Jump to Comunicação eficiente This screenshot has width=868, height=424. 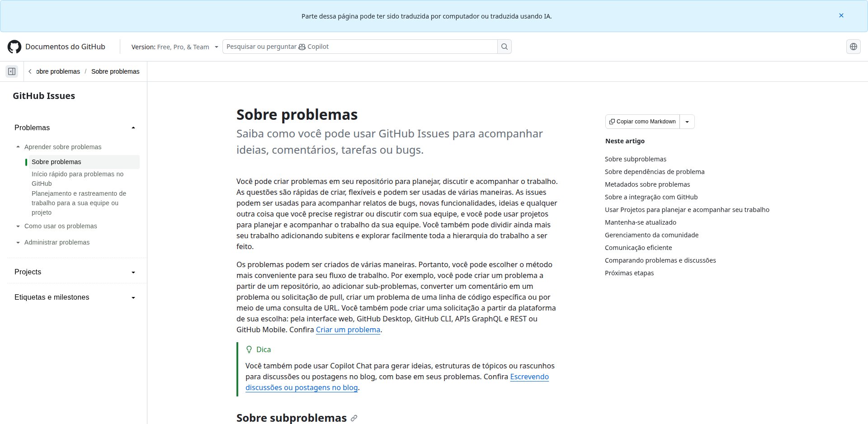click(638, 248)
